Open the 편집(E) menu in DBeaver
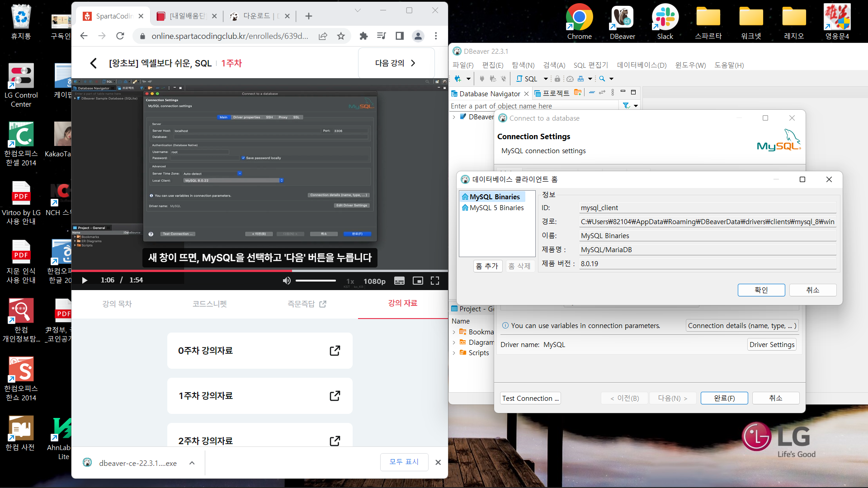Screen dimensions: 868x488 (x=493, y=65)
